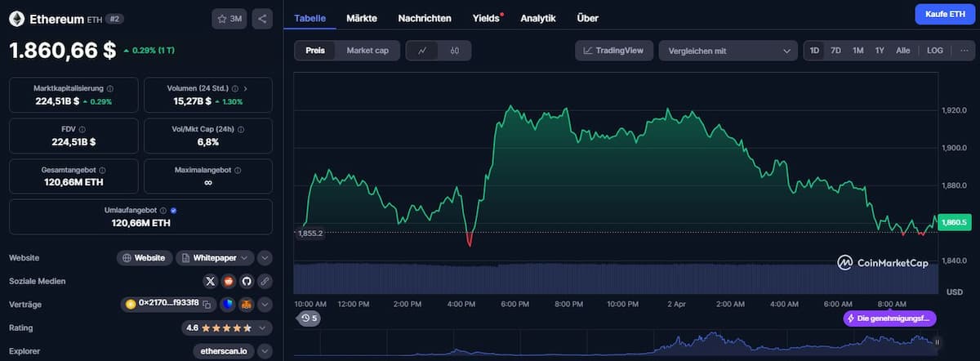
Task: Click the bottom range overview mini chart
Action: tap(616, 344)
